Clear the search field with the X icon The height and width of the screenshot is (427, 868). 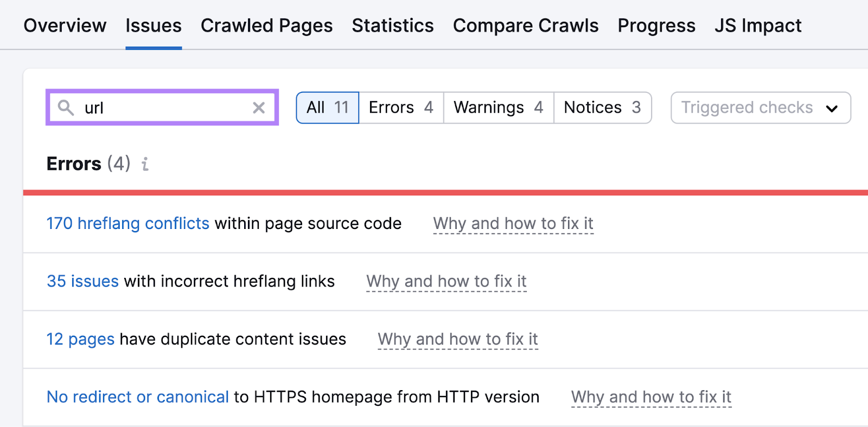259,108
